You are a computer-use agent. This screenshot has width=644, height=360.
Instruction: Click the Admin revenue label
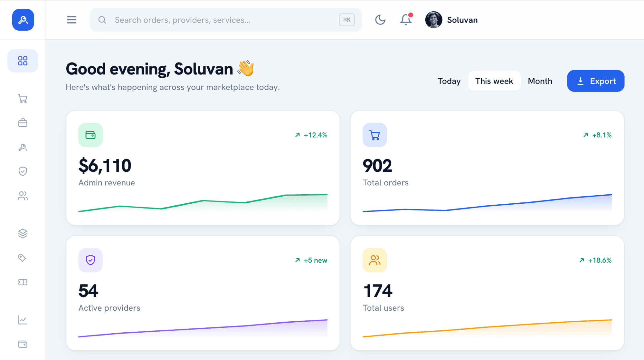(107, 183)
